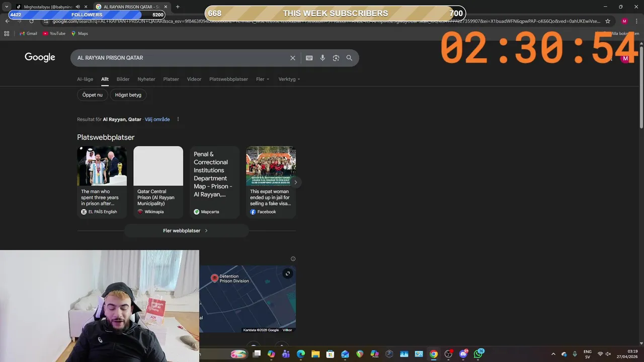The image size is (644, 362).
Task: Open Microsoft Store from the taskbar
Action: (330, 354)
